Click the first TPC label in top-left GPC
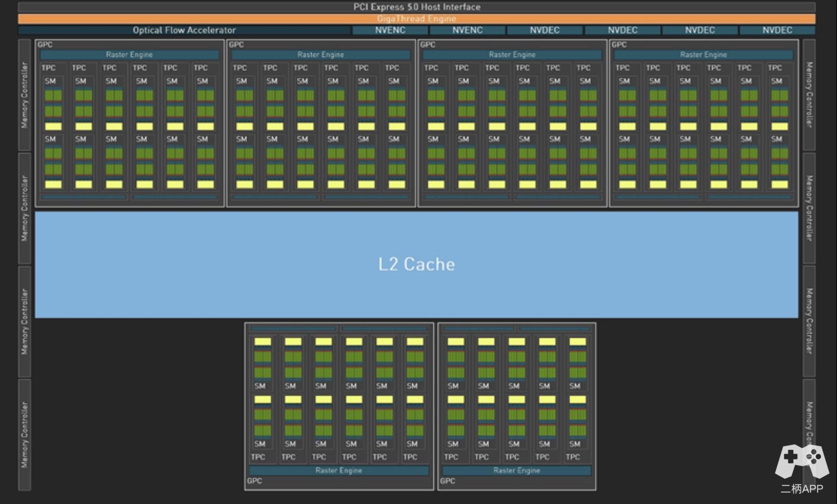This screenshot has width=837, height=504. pos(48,68)
